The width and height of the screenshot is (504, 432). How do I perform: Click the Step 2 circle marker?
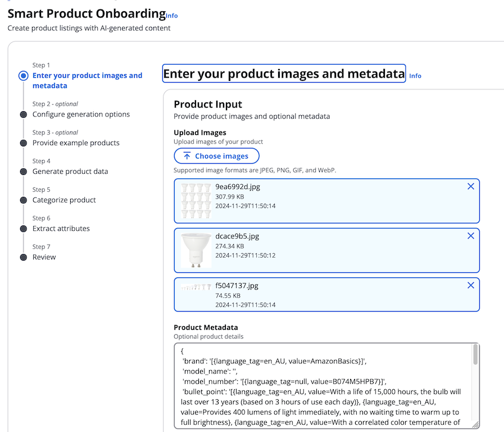[x=24, y=115]
